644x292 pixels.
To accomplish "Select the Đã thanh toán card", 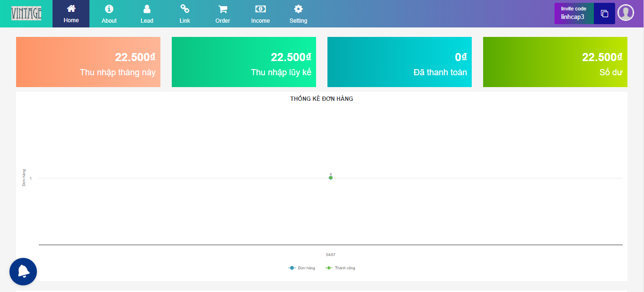I will (399, 62).
